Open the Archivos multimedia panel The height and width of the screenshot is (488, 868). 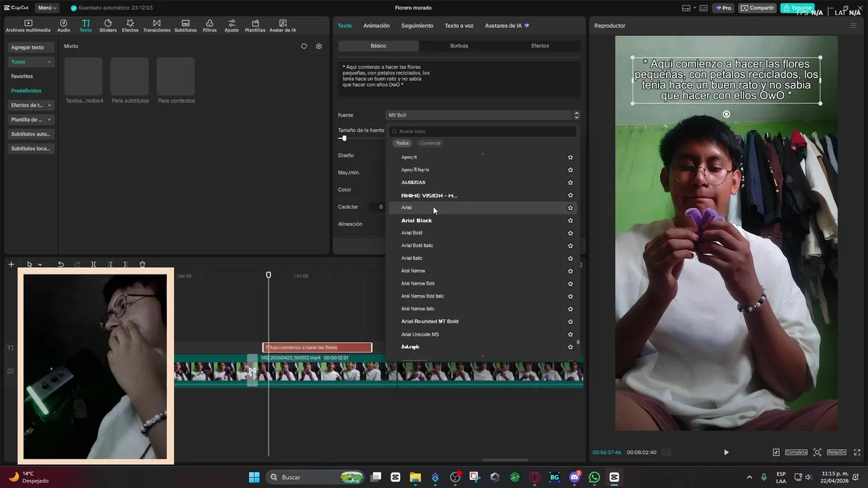tap(28, 26)
